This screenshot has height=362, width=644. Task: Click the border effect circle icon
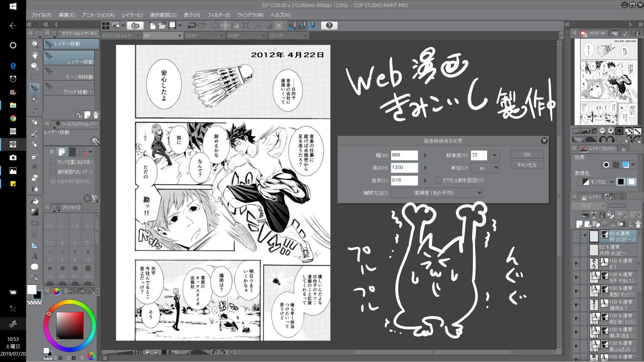[606, 165]
